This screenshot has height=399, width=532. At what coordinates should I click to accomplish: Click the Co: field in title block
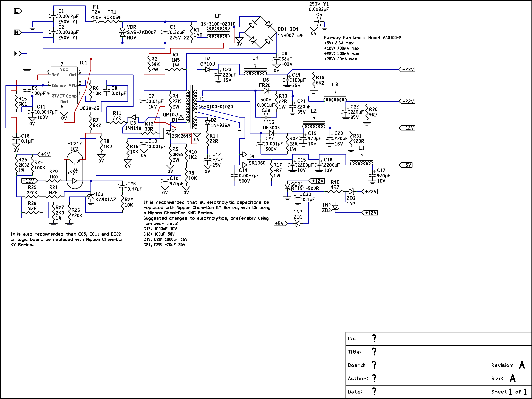[x=438, y=339]
